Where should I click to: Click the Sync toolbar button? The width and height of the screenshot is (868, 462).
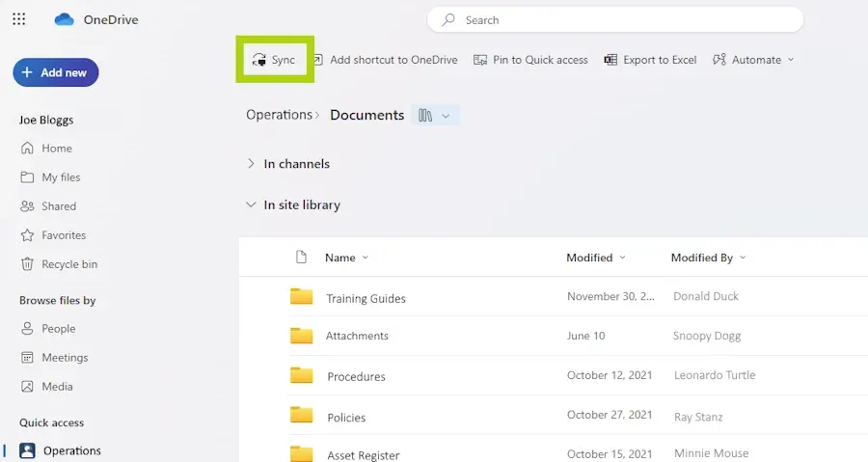[x=274, y=60]
